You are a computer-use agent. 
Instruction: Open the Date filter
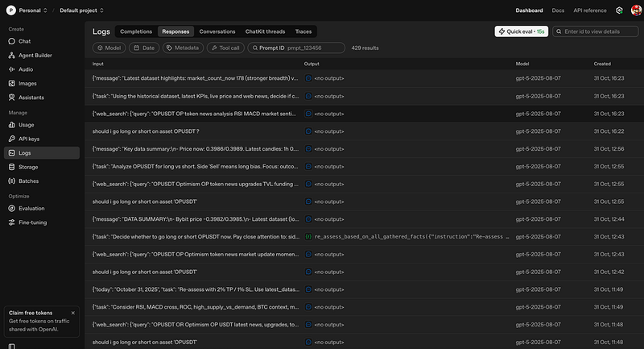click(x=143, y=48)
